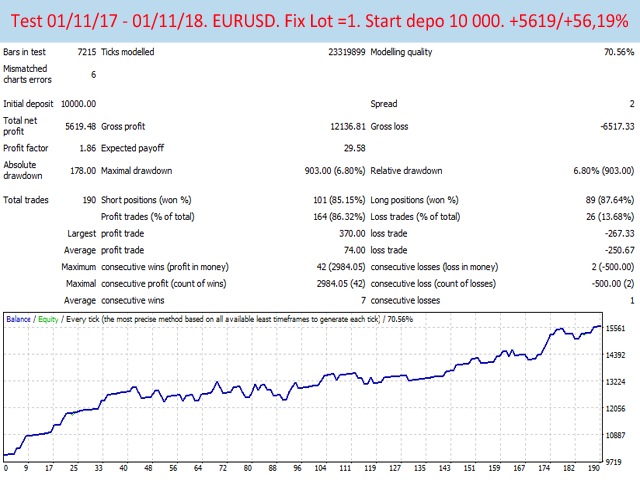
Task: Select Average loss trade value -250.67
Action: pos(619,250)
